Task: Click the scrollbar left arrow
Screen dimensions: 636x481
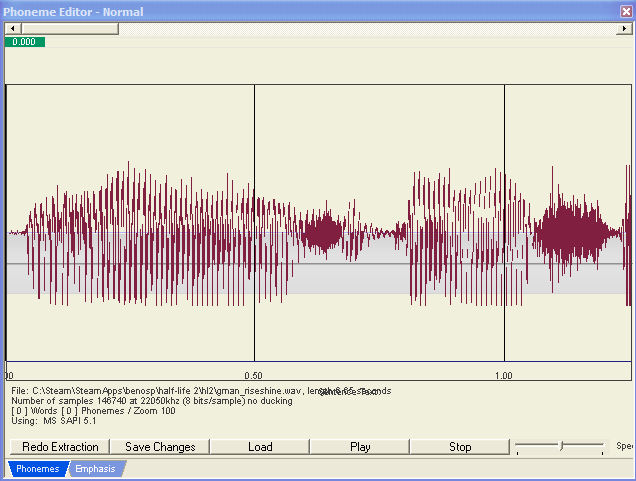Action: coord(13,28)
